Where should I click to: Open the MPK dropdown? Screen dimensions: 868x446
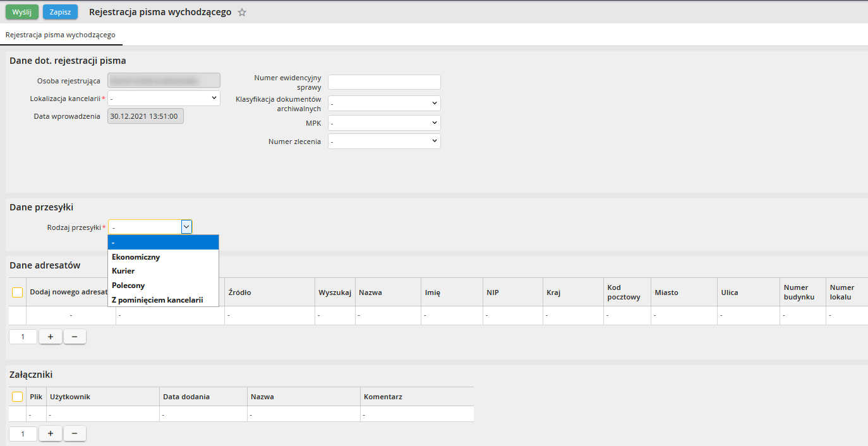pyautogui.click(x=384, y=123)
